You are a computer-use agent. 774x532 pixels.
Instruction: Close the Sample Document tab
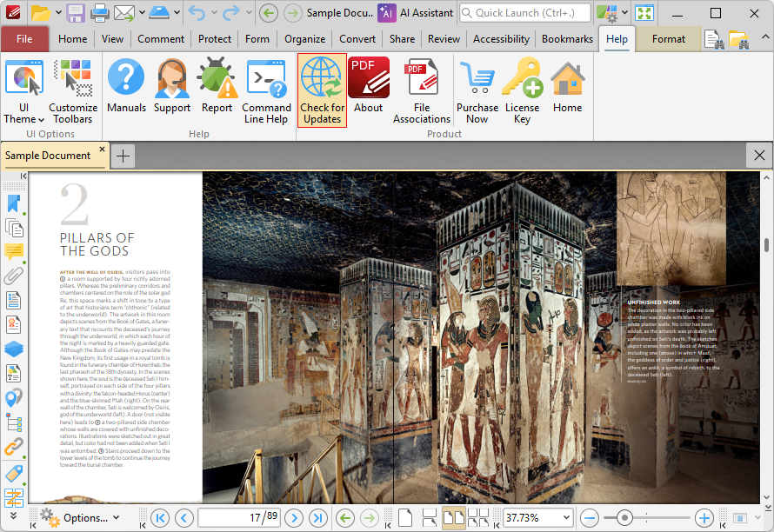click(x=102, y=149)
